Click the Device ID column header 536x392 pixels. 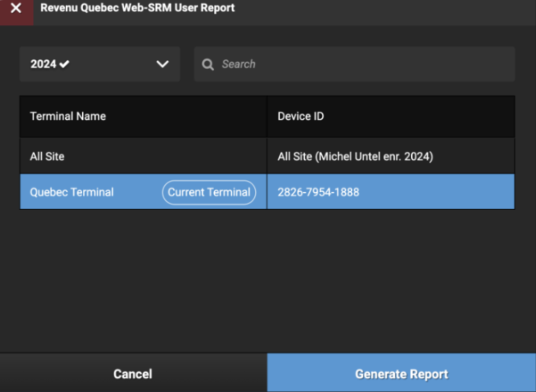(x=300, y=116)
